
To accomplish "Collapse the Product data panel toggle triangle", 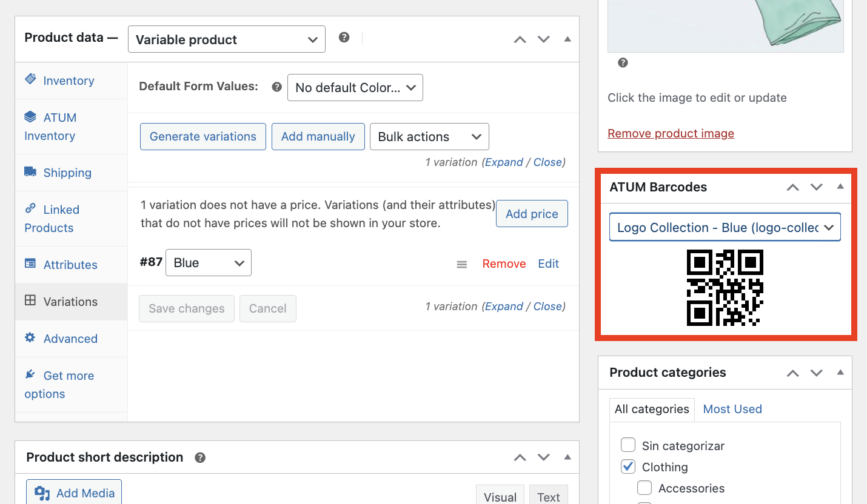I will coord(567,39).
